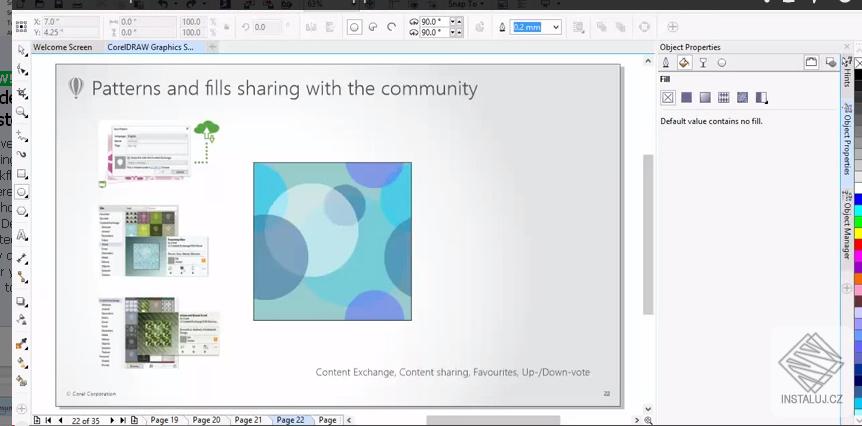Open the toolbox quick customize plus button
The height and width of the screenshot is (426, 862).
pyautogui.click(x=21, y=408)
